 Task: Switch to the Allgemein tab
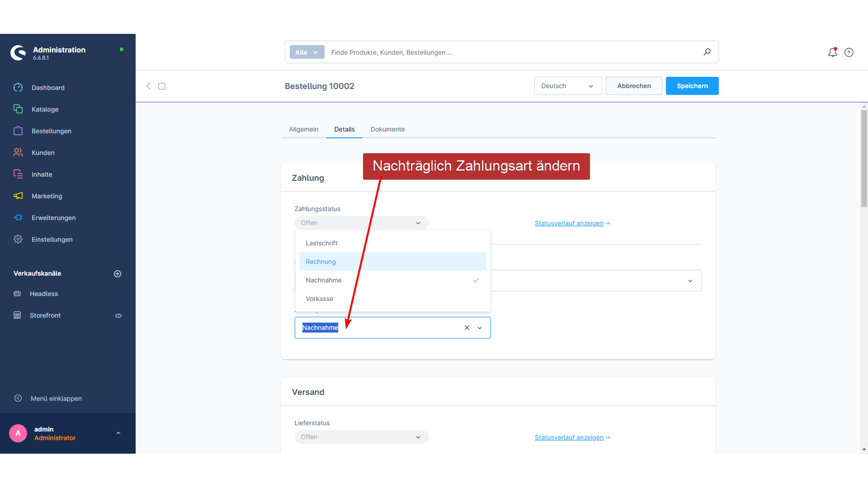pyautogui.click(x=303, y=129)
